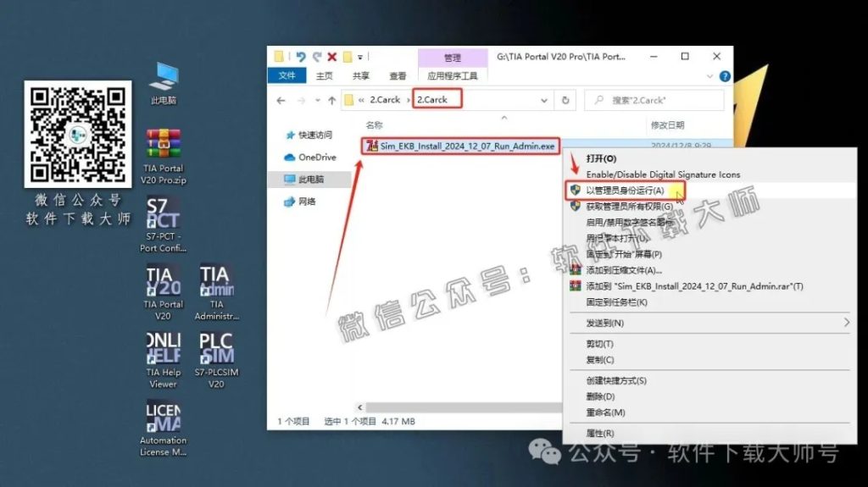Expand the 发送到(N) submenu
This screenshot has height=487, width=868.
pyautogui.click(x=711, y=323)
